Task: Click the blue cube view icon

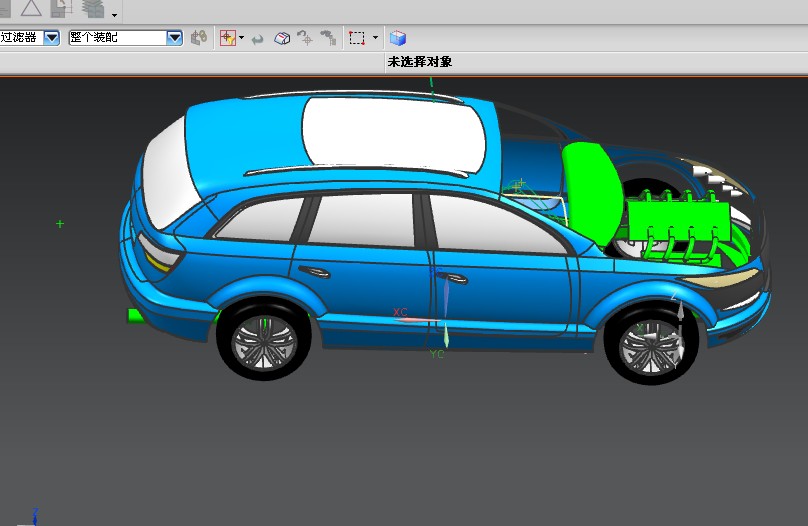Action: [x=397, y=38]
